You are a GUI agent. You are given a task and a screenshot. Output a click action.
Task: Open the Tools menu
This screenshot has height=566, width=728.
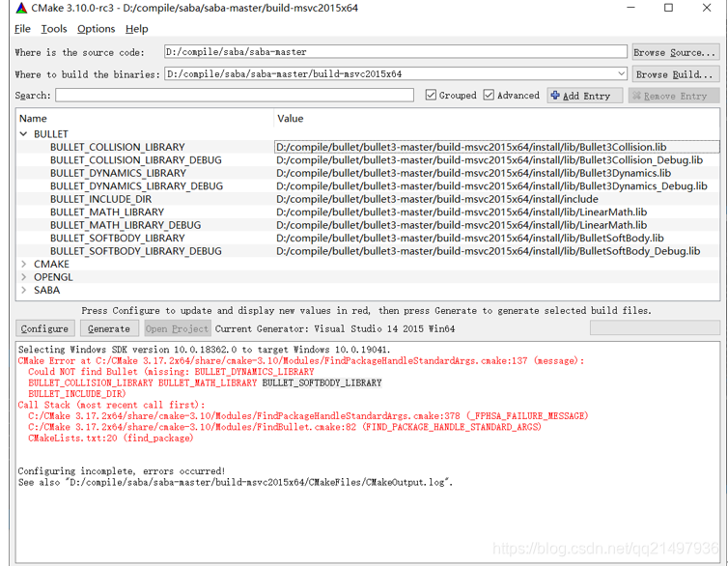pos(54,29)
